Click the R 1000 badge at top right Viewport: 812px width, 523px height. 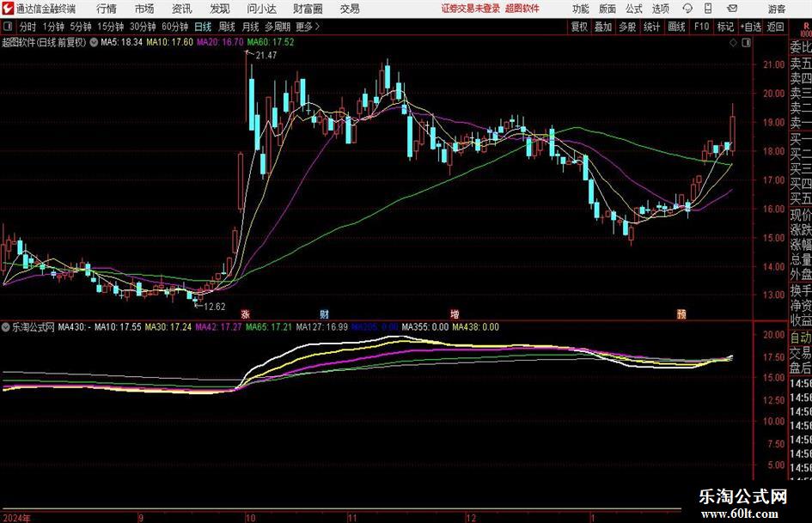click(x=806, y=27)
